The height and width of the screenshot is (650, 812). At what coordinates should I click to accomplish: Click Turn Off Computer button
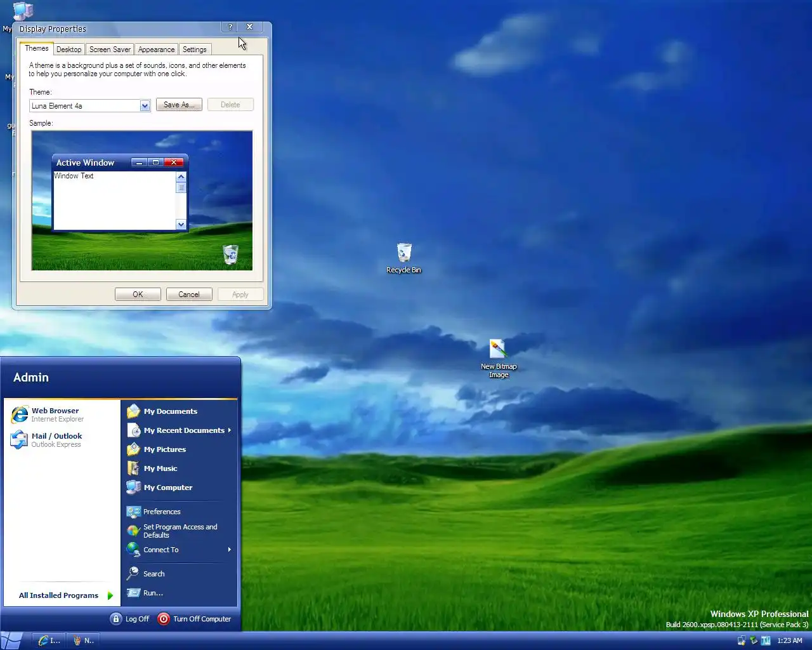coord(195,619)
